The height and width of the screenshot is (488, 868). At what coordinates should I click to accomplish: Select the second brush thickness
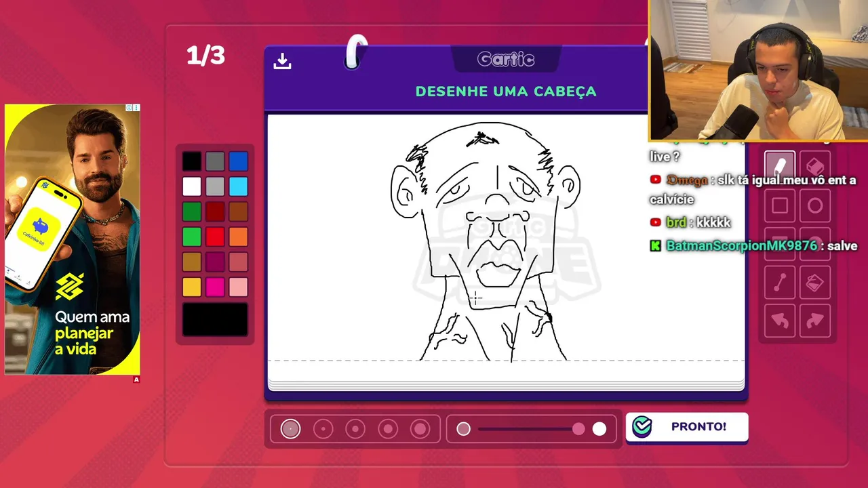coord(323,428)
